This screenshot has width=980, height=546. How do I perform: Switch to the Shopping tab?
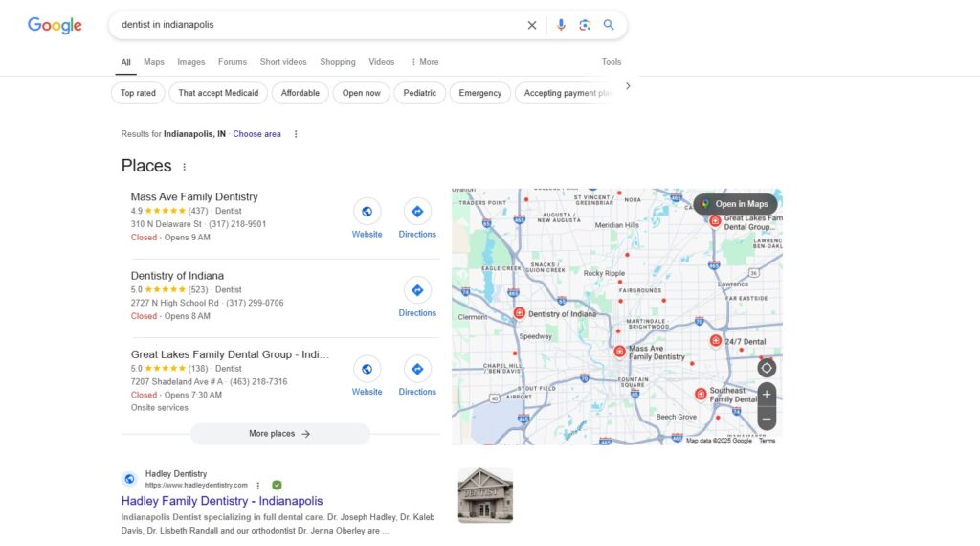[x=338, y=62]
